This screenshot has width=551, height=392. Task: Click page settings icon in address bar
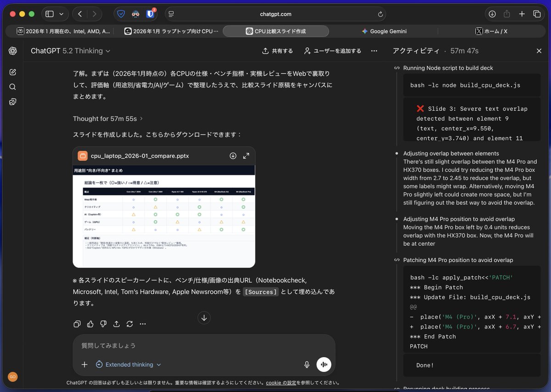click(171, 14)
